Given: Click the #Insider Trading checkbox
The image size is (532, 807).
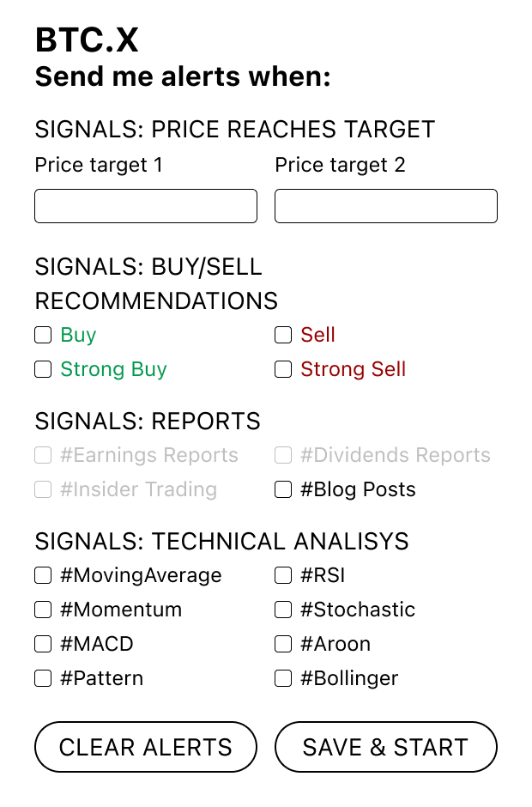Looking at the screenshot, I should click(x=43, y=489).
